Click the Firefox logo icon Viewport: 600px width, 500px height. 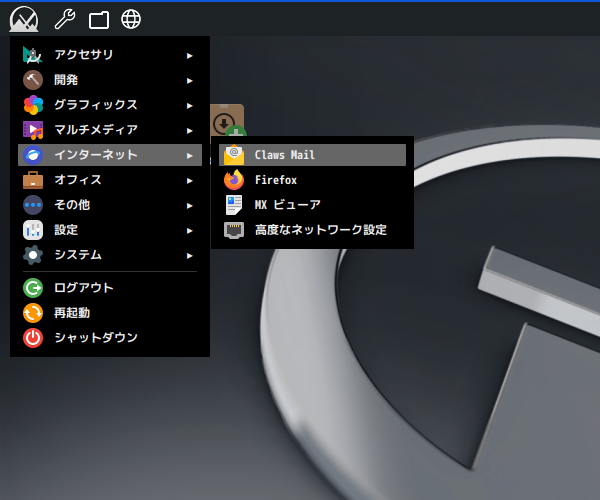234,180
